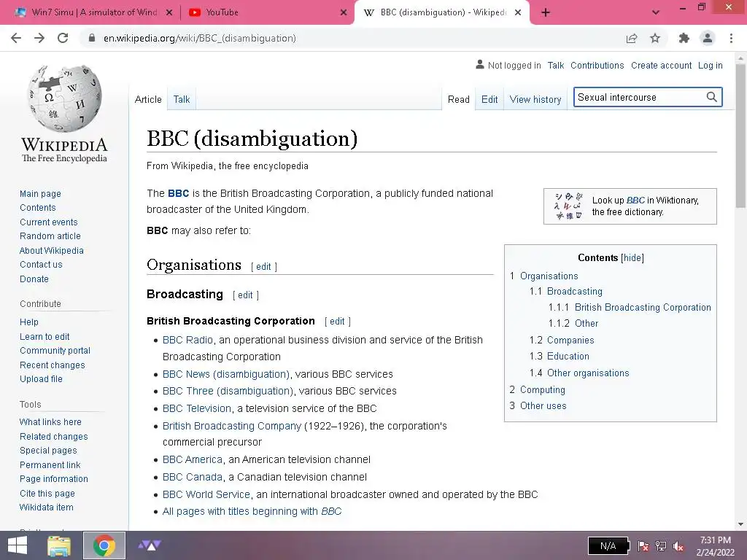
Task: Bookmark this page with the star icon
Action: click(655, 38)
